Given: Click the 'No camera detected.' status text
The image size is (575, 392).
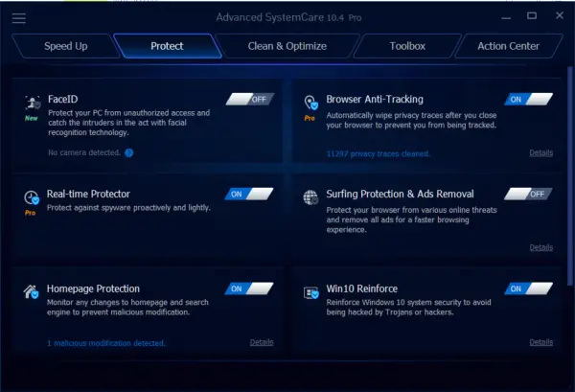Looking at the screenshot, I should click(x=84, y=152).
